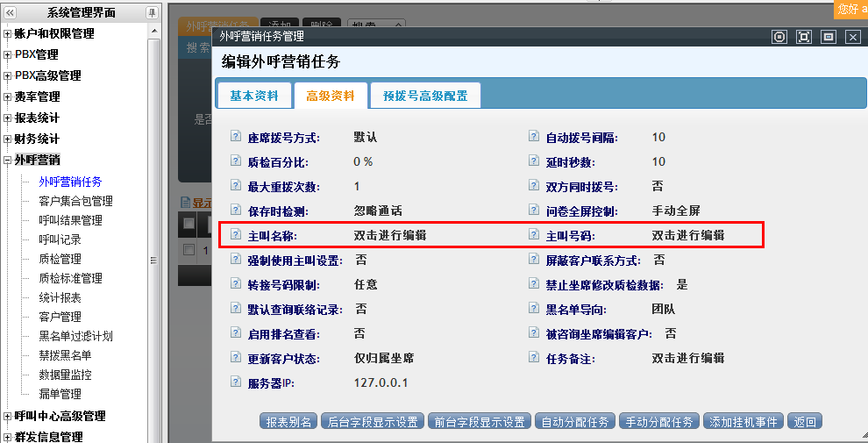This screenshot has height=443, width=868.
Task: Click the help icon next to 主叫名称
Action: tap(235, 236)
